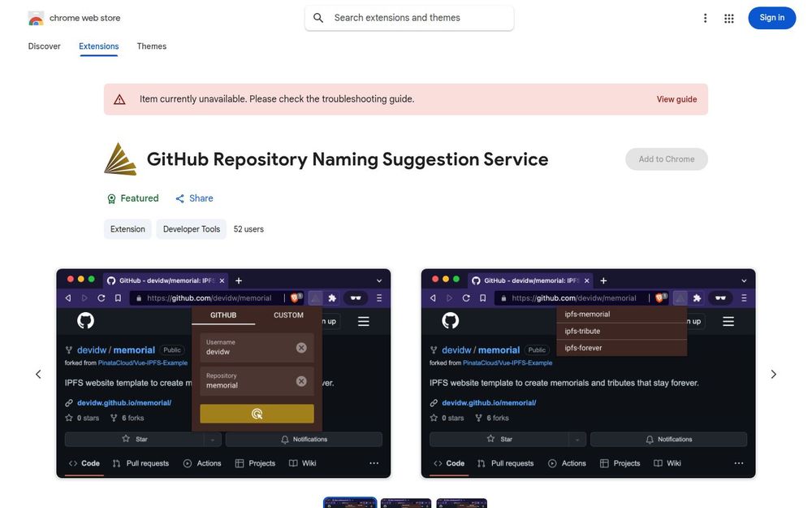Viewport: 812px width, 508px height.
Task: Open Star dropdown arrow in first screenshot
Action: [x=212, y=440]
